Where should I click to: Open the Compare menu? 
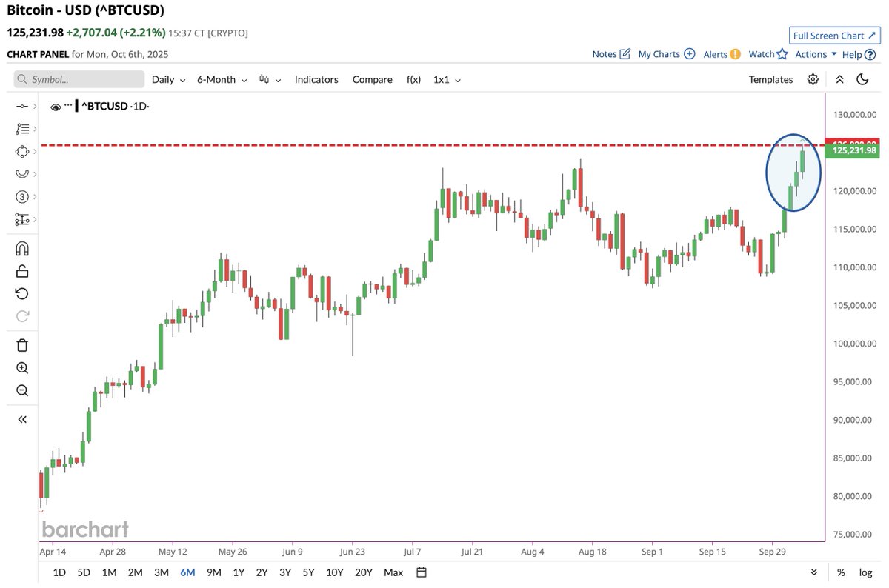tap(372, 79)
